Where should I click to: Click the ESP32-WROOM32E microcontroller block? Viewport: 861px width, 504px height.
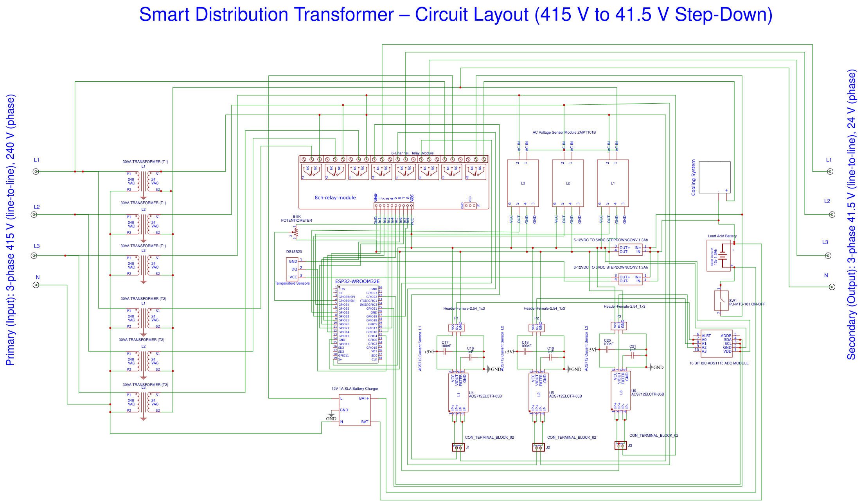357,324
